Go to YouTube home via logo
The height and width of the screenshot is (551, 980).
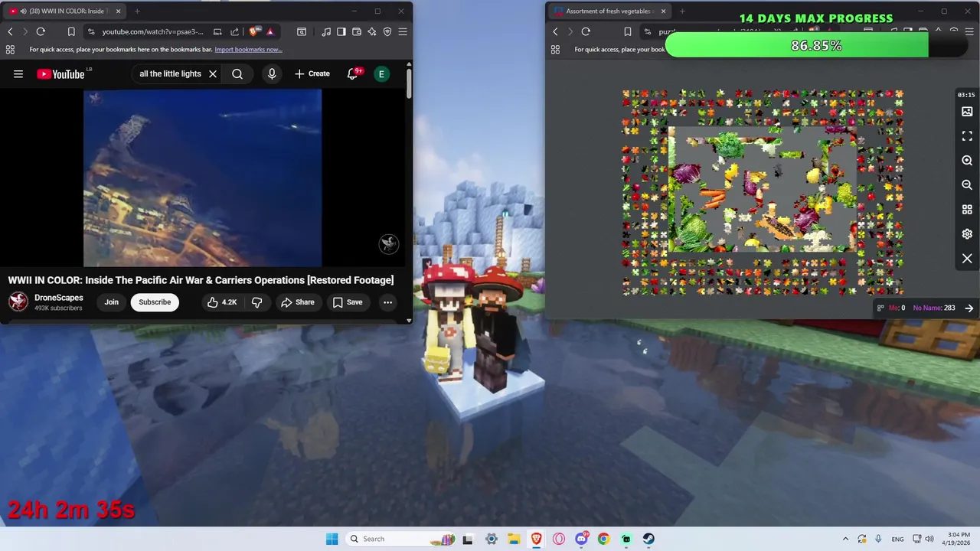coord(60,74)
